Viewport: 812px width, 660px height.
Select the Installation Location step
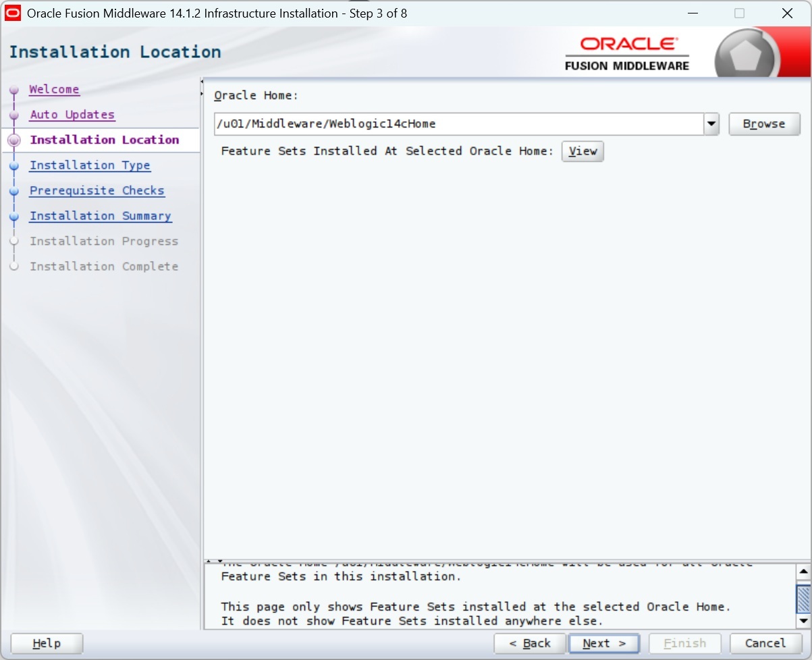(105, 140)
